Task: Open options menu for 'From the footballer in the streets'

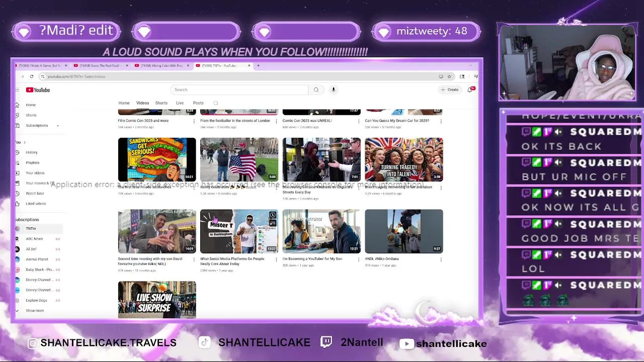Action: click(x=277, y=121)
